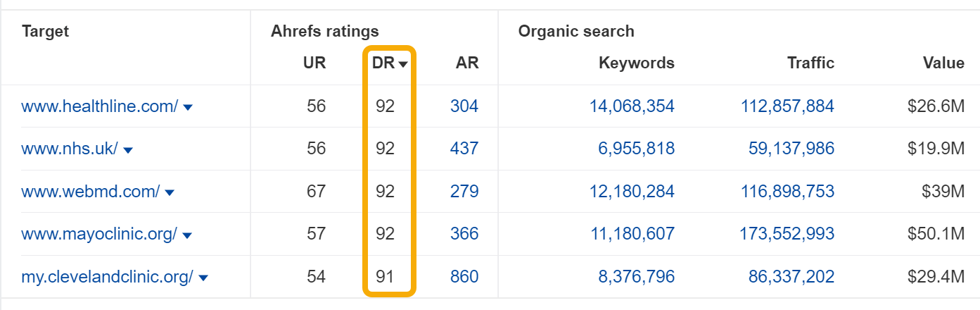
Task: Click the Keywords column header
Action: (x=636, y=63)
